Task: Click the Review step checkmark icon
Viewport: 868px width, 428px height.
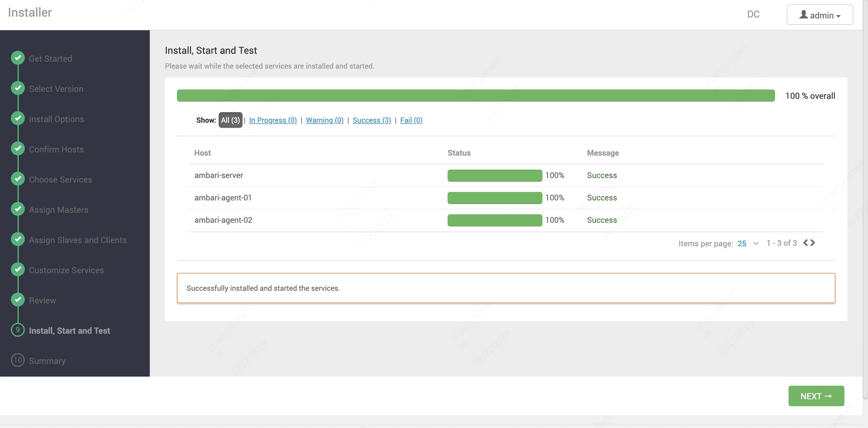Action: click(x=18, y=300)
